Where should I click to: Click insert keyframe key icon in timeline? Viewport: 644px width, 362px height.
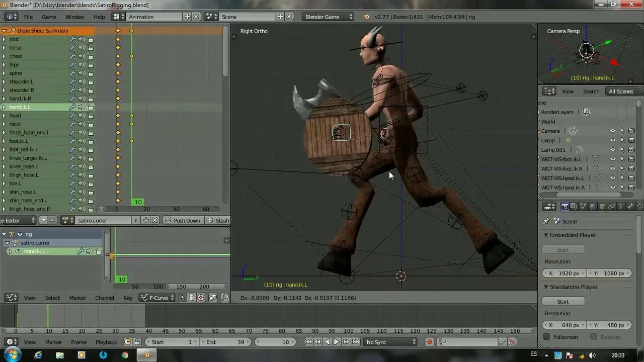pyautogui.click(x=503, y=342)
